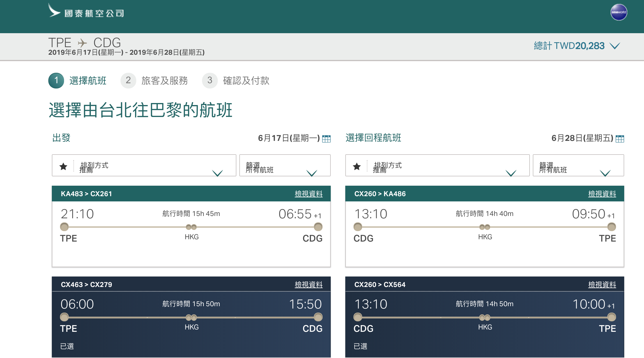This screenshot has height=358, width=644.
Task: Click the 選擇回程航班 section heading
Action: 374,138
